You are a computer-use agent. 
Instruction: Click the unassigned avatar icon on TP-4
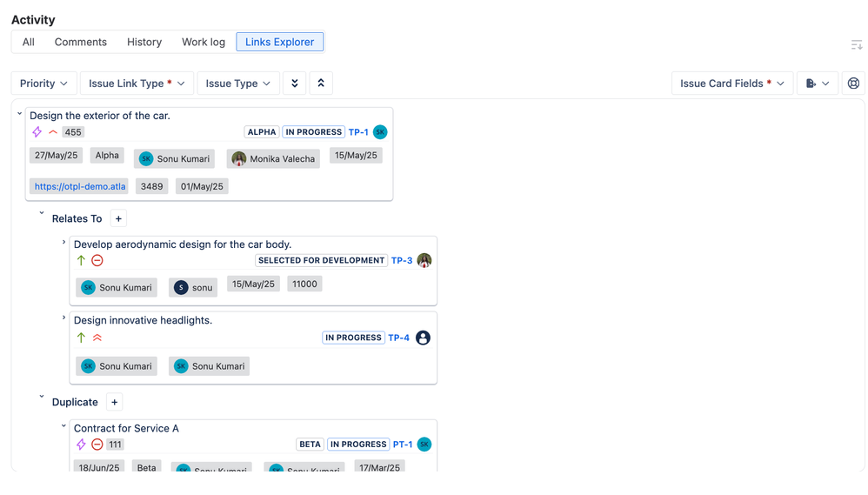[x=423, y=338]
